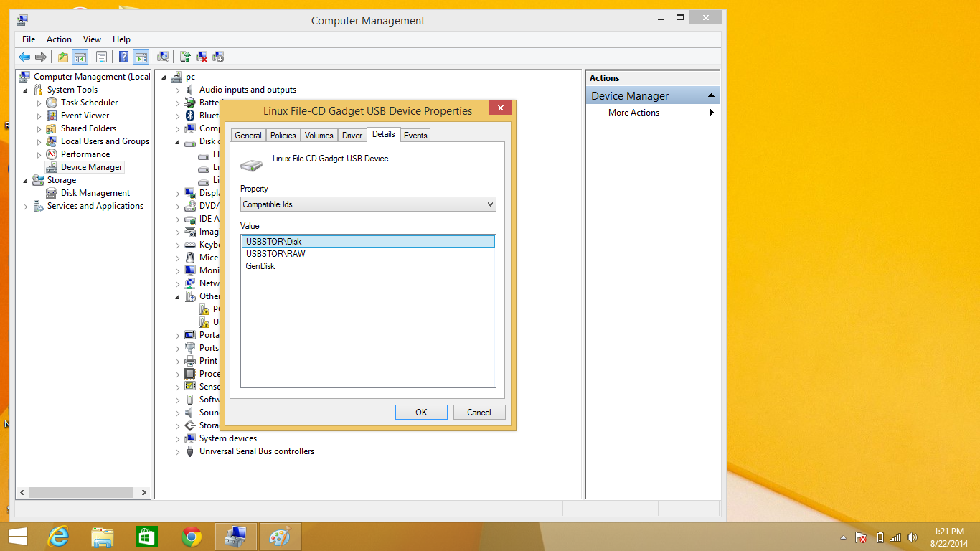Viewport: 980px width, 551px height.
Task: Click Scan for hardware changes icon
Action: click(163, 57)
